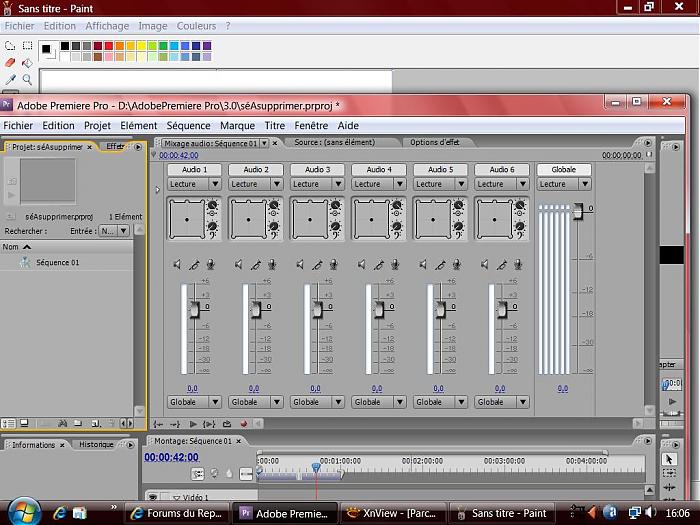Viewport: 700px width, 525px height.
Task: Sort project items by Nom column
Action: [x=67, y=247]
